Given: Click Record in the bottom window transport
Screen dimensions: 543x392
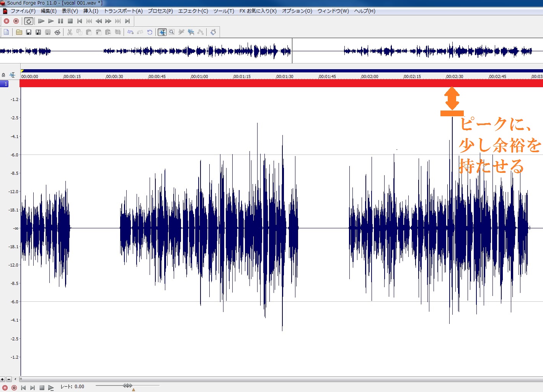Looking at the screenshot, I should 5,388.
